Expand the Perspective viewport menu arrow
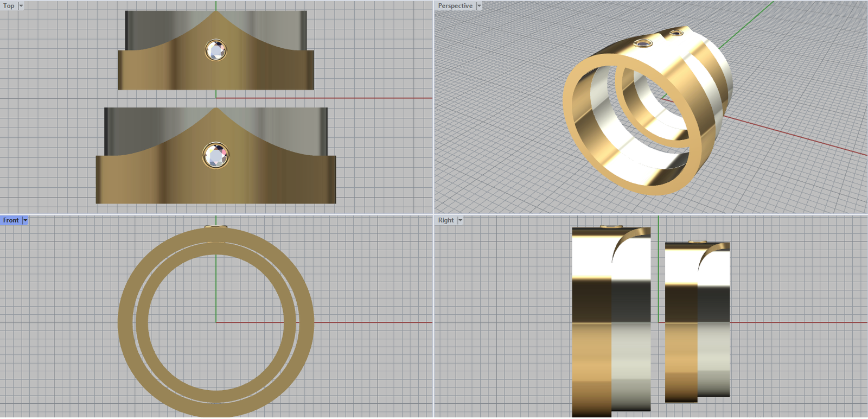This screenshot has width=868, height=419. pyautogui.click(x=479, y=6)
